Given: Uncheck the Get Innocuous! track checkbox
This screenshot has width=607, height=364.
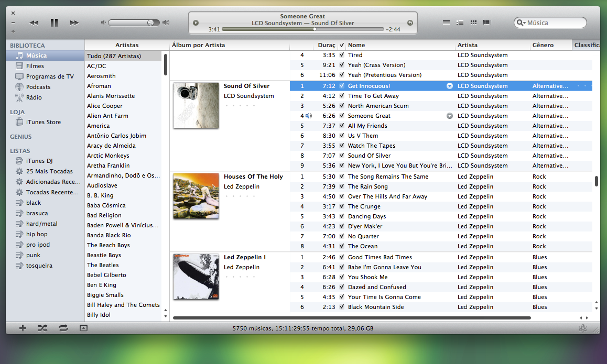Looking at the screenshot, I should [342, 86].
